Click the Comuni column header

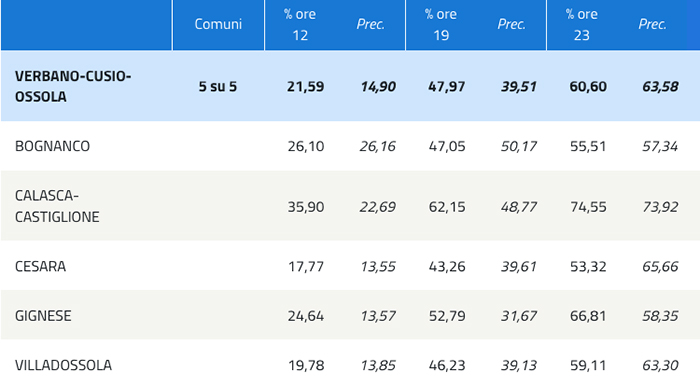(218, 25)
